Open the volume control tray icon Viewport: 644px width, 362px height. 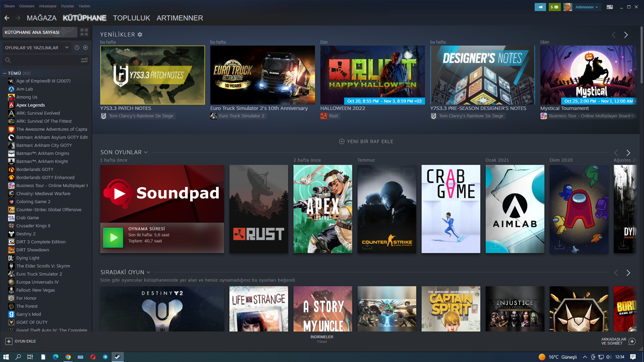tap(609, 357)
